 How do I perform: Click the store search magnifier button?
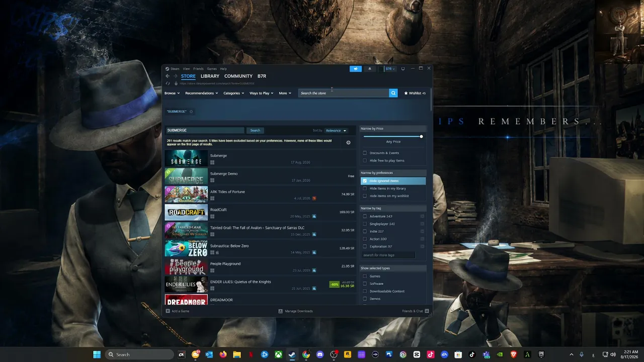(x=393, y=93)
